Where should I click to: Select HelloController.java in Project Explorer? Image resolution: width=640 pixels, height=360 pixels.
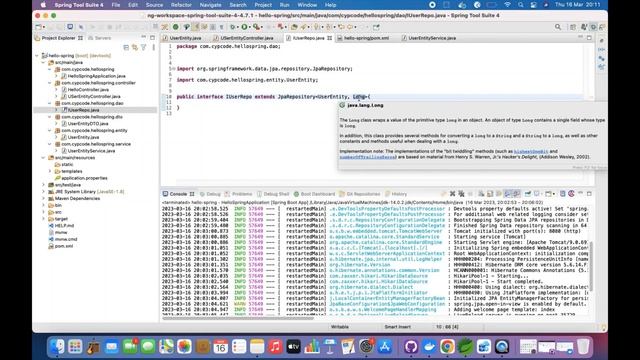coord(85,89)
